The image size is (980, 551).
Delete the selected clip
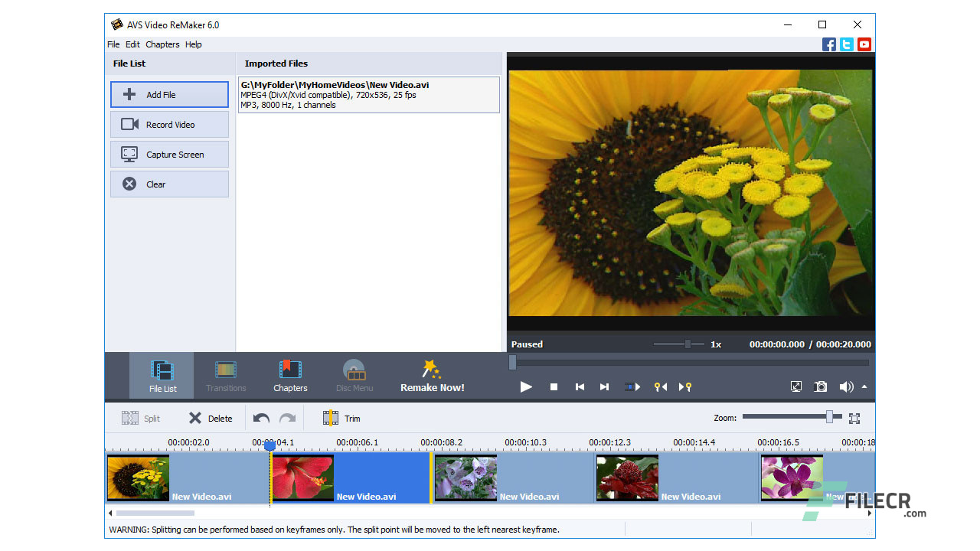(x=211, y=419)
